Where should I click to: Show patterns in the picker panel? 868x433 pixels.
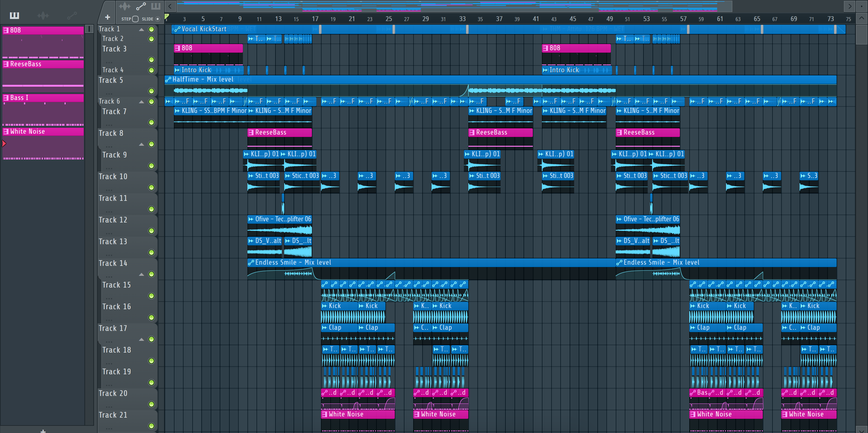click(14, 15)
